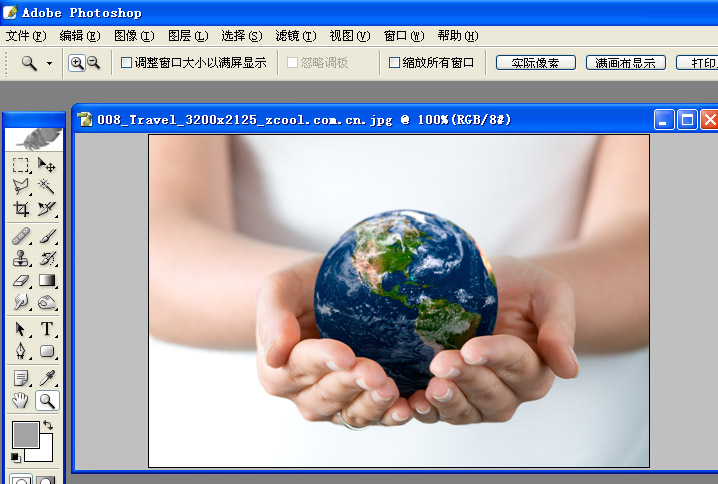Enable 调整窗口大小以满屏显示 checkbox
Image resolution: width=718 pixels, height=484 pixels.
pos(126,63)
